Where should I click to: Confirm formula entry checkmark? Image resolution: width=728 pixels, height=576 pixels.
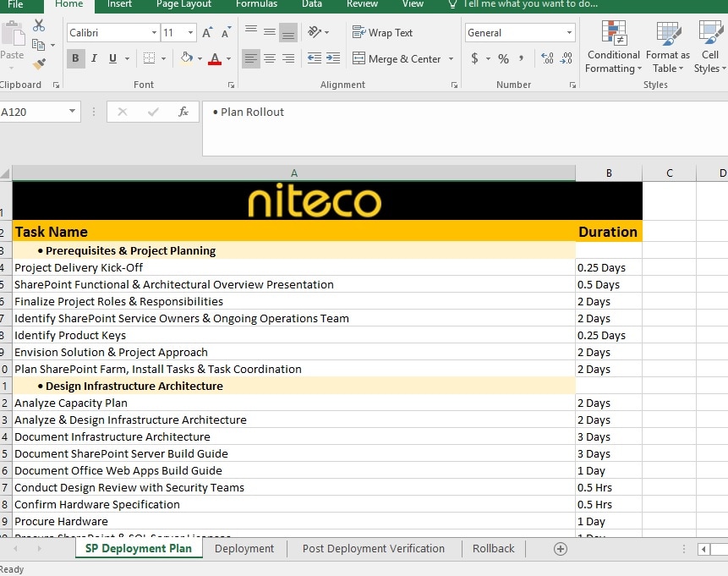tap(153, 112)
